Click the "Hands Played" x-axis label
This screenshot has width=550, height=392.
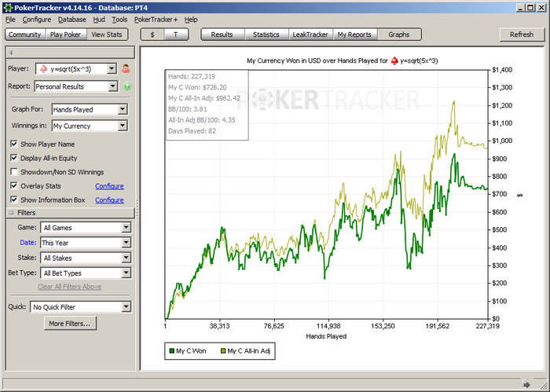pos(326,336)
